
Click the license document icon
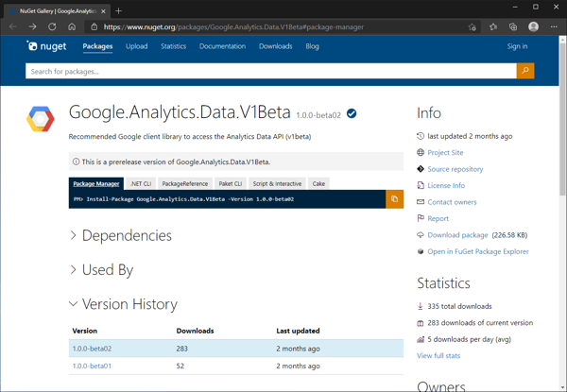point(421,185)
